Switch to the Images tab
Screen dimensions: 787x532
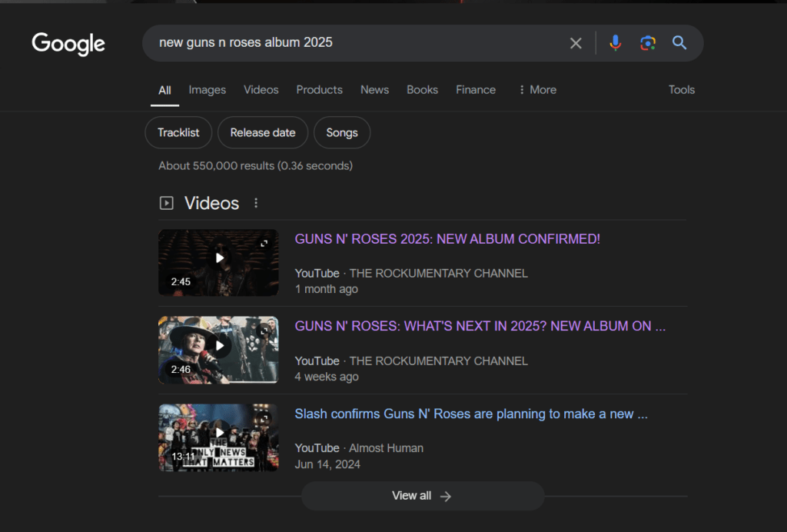[208, 90]
